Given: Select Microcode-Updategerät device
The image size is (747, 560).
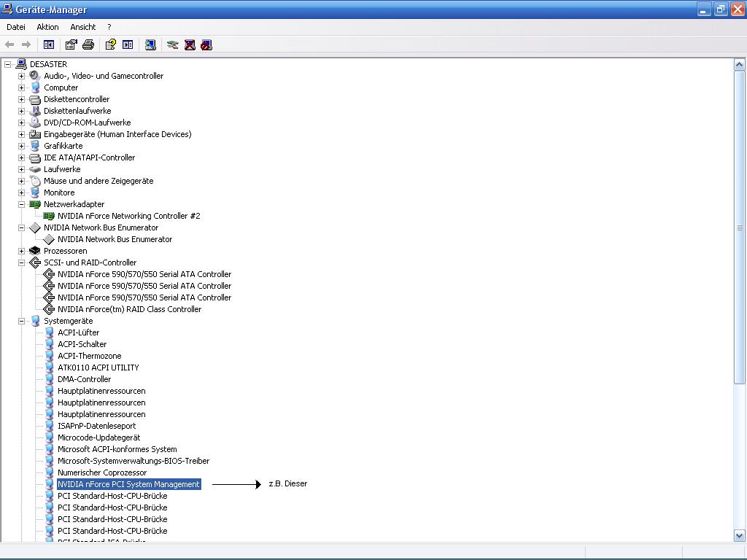Looking at the screenshot, I should pos(99,437).
